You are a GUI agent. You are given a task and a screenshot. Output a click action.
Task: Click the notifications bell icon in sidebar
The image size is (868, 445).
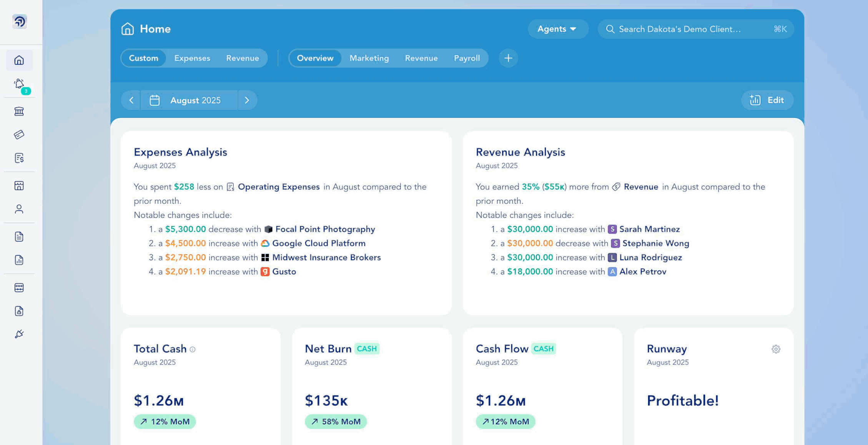coord(19,84)
